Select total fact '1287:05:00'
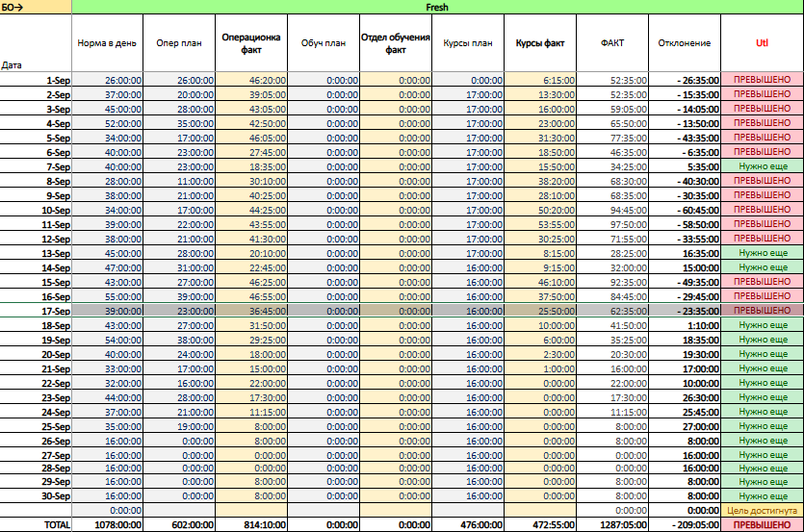 (612, 525)
